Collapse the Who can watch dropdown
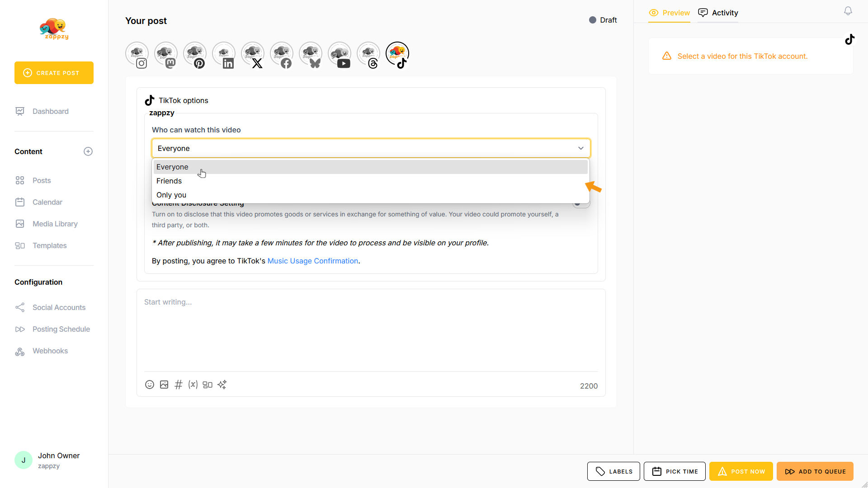Screen dimensions: 868x488 (x=580, y=148)
